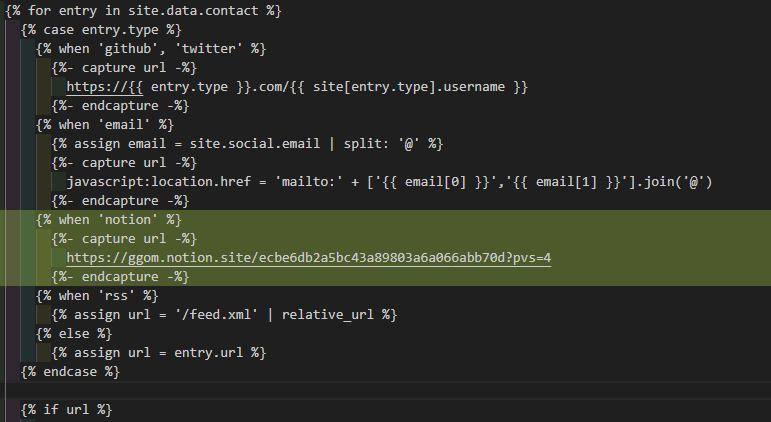Click the line '{% else %}'
Screen dimensions: 771x422
pos(74,334)
